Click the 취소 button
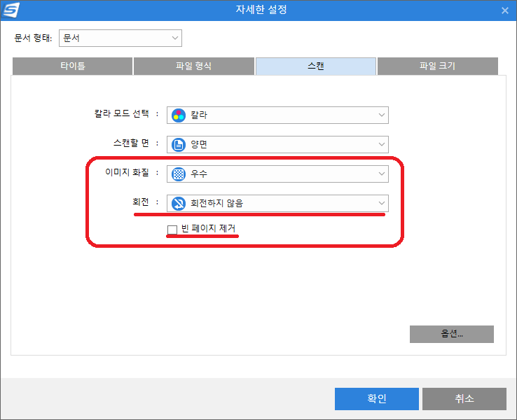This screenshot has width=517, height=420. click(x=464, y=399)
